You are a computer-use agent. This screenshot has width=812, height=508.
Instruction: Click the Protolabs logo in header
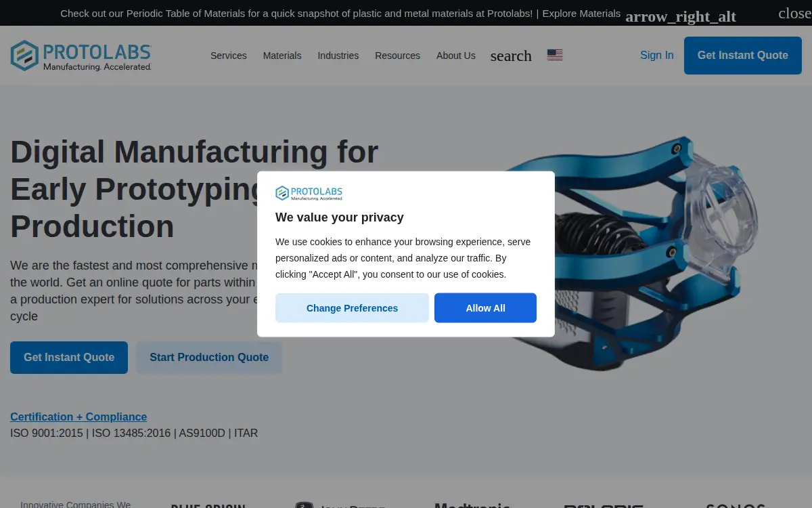tap(81, 56)
